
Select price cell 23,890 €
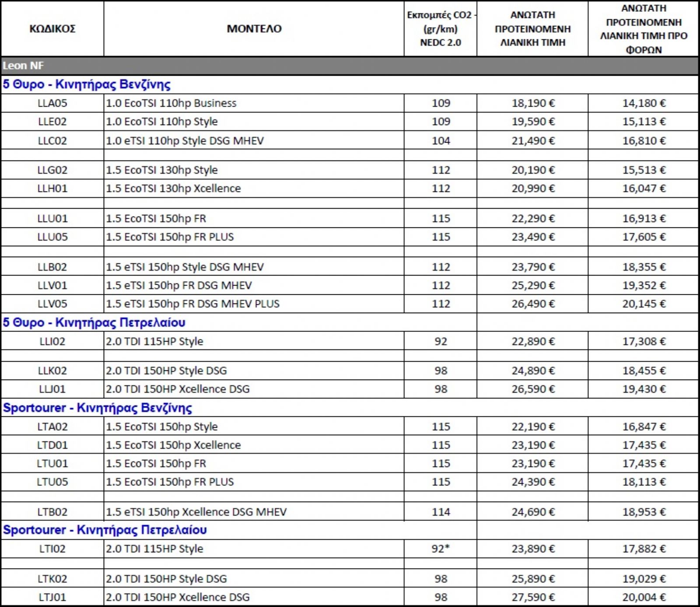click(532, 549)
